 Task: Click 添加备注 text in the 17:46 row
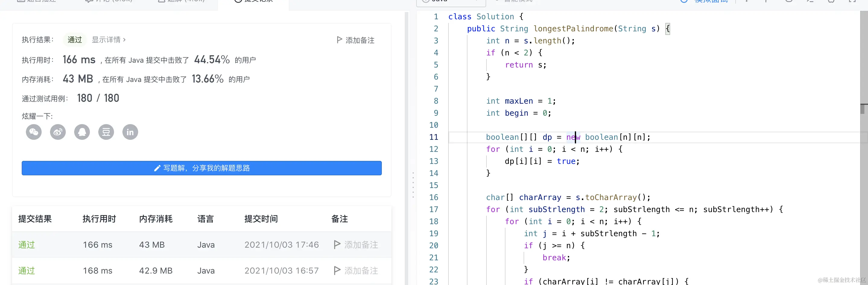point(361,245)
